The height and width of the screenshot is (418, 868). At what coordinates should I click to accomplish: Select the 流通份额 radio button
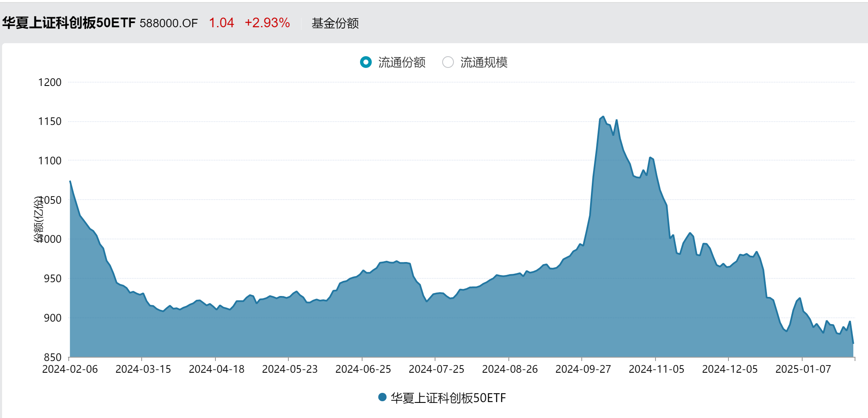tap(366, 62)
